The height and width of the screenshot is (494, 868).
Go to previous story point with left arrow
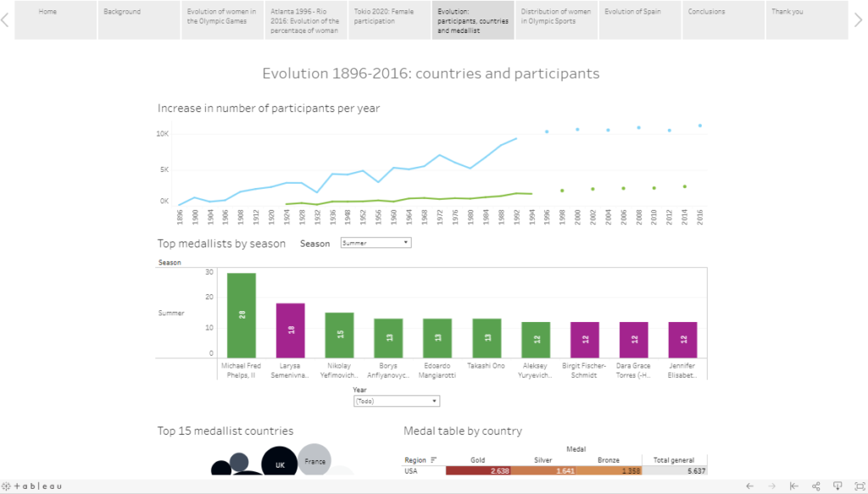[5, 20]
